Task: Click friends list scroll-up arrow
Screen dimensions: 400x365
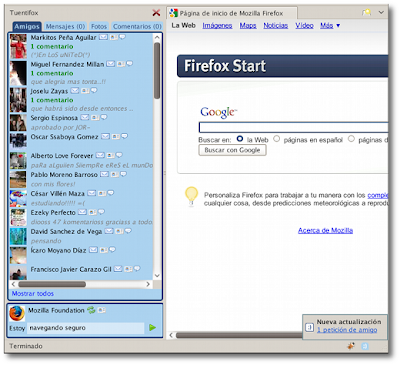Action: point(157,37)
